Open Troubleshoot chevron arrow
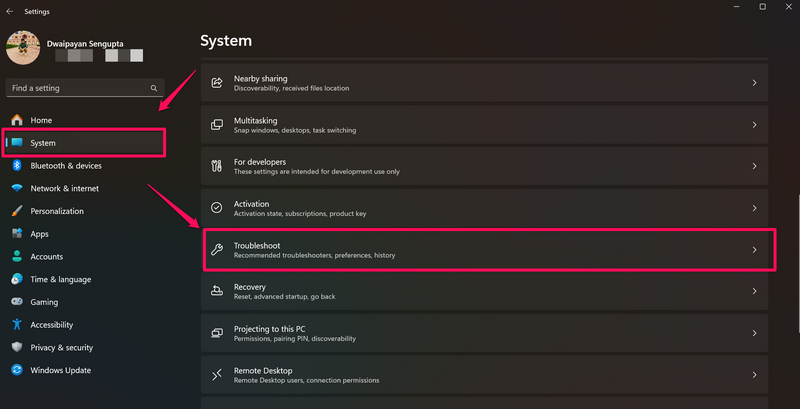The width and height of the screenshot is (800, 409). pos(754,250)
